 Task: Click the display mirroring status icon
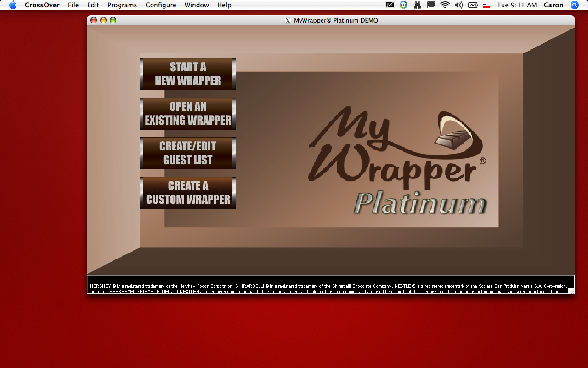[x=390, y=5]
